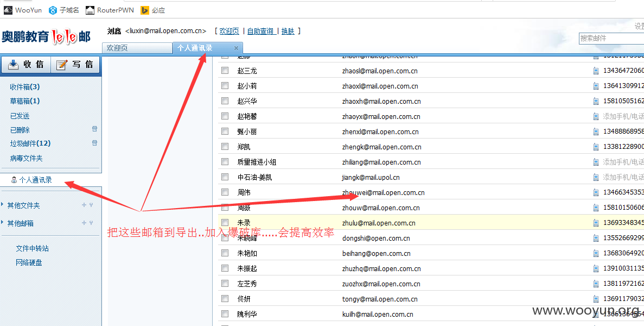Click the phone icon in 朱晓峰 row
This screenshot has height=326, width=644.
pyautogui.click(x=596, y=238)
